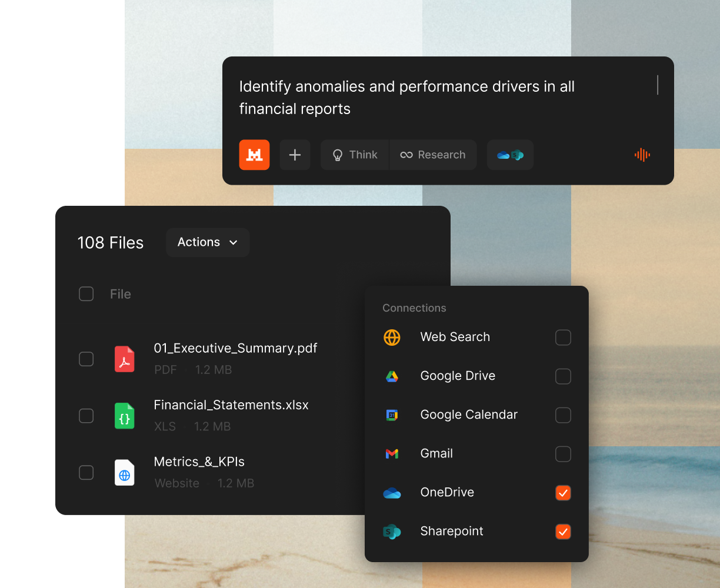This screenshot has height=588, width=720.
Task: Uncheck the Sharepoint connection checkbox
Action: [563, 532]
